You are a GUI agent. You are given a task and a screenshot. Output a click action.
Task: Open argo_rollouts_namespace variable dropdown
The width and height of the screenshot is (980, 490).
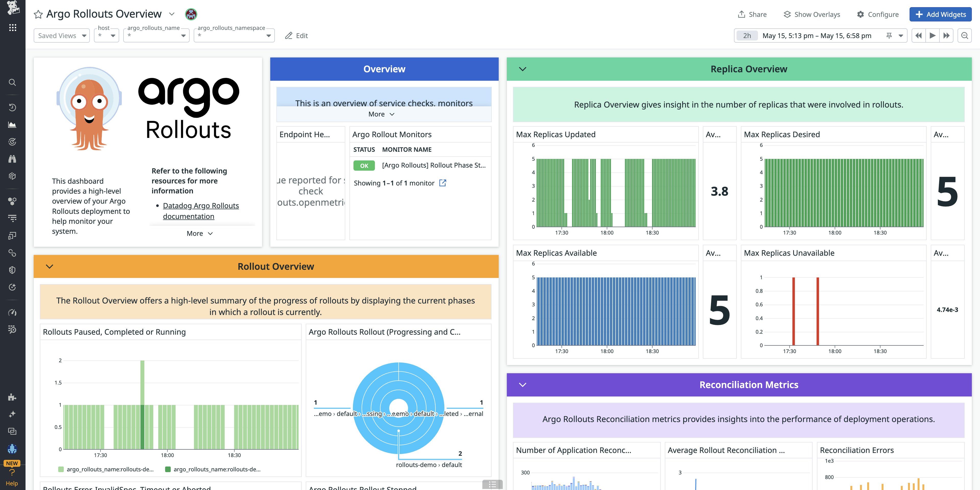[x=234, y=36]
